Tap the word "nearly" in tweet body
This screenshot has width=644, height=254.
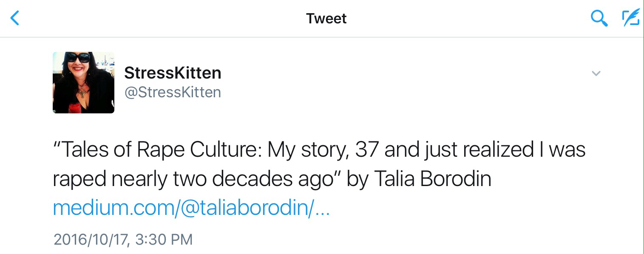click(139, 179)
